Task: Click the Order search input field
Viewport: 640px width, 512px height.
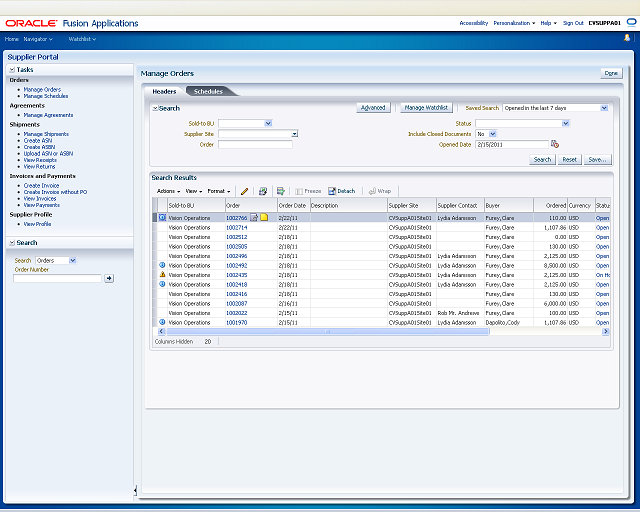Action: tap(255, 144)
